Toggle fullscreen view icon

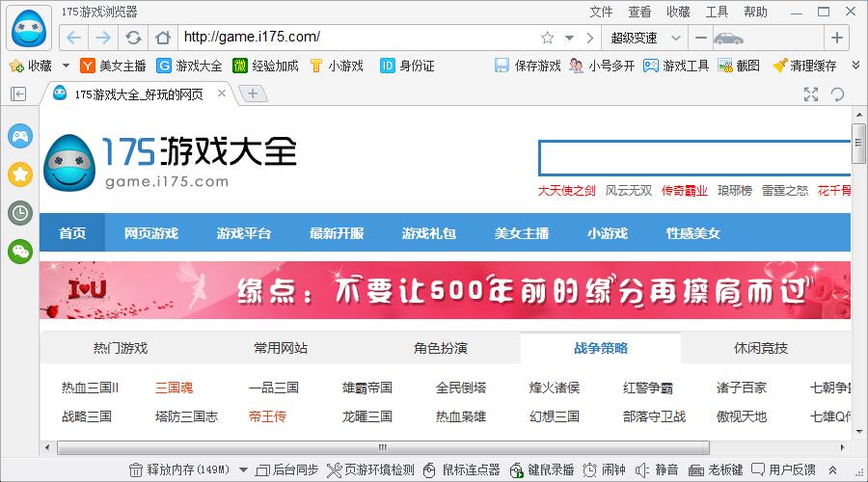coord(811,94)
